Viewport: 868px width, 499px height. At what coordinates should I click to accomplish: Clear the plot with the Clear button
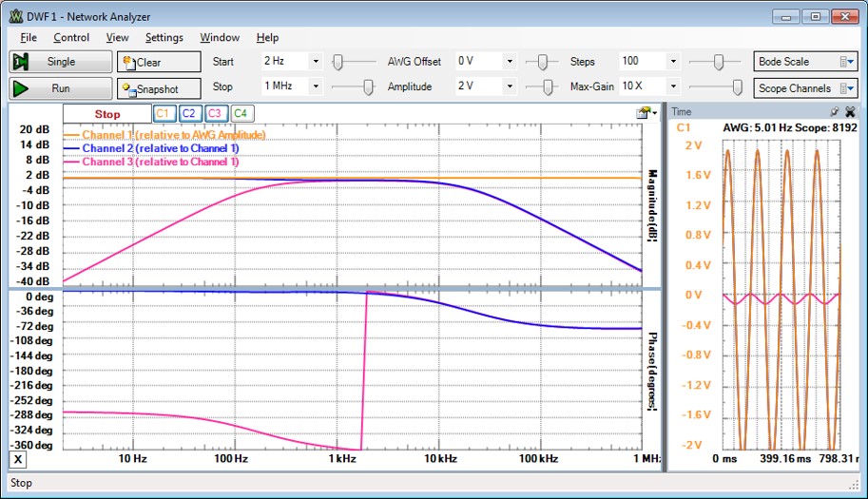pyautogui.click(x=159, y=62)
